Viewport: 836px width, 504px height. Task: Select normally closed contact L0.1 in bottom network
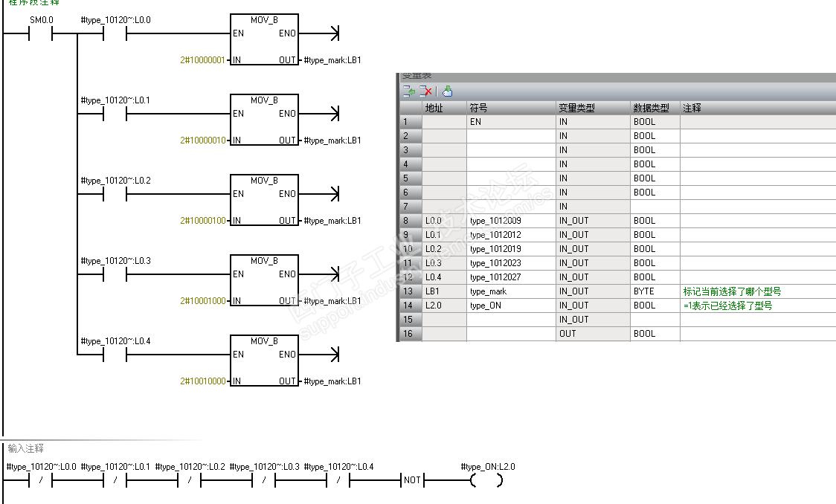tap(115, 480)
